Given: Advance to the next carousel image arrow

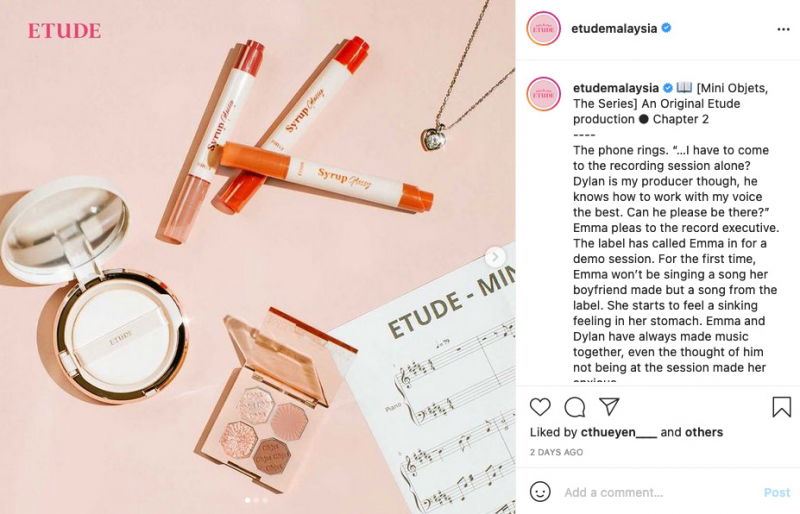Looking at the screenshot, I should [x=494, y=257].
